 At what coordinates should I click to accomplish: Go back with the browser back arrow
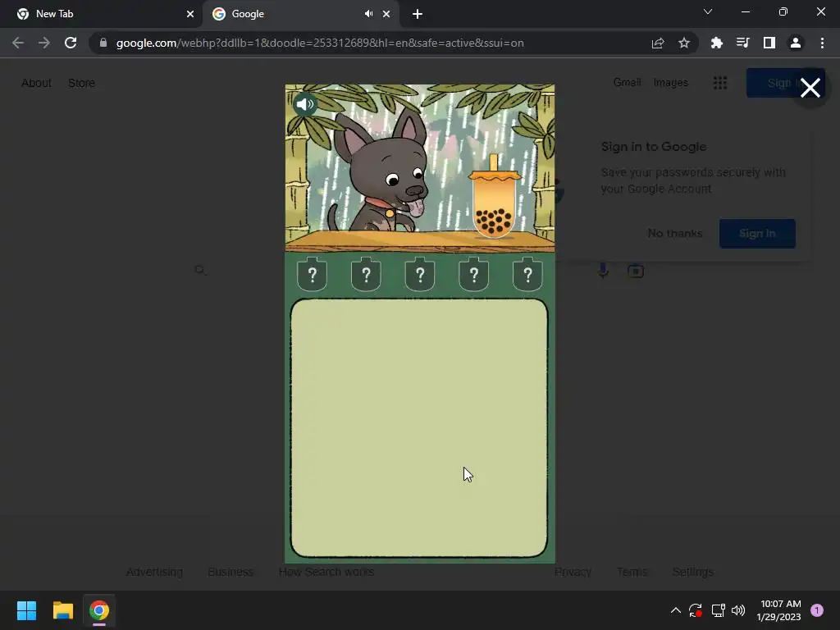click(x=18, y=43)
